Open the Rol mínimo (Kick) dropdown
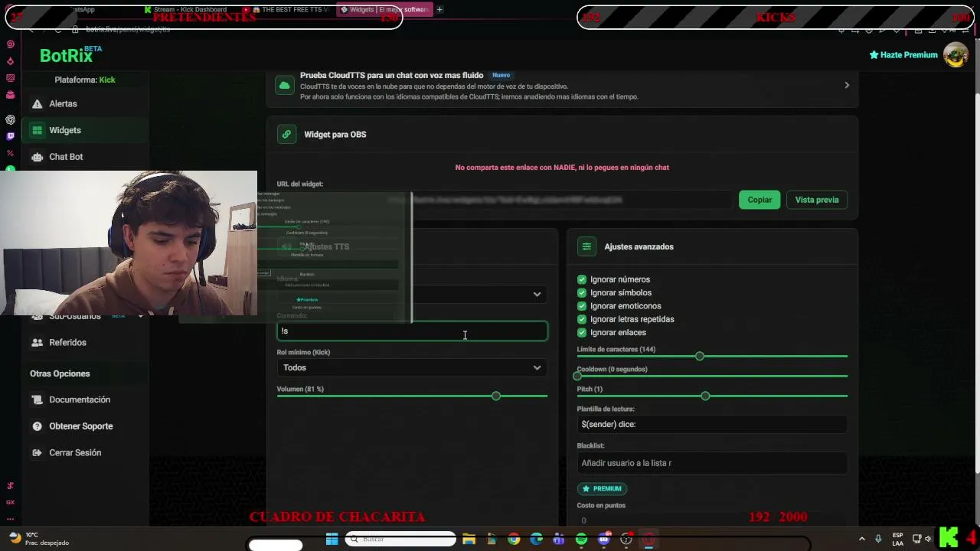Screen dimensions: 980x551 coord(412,368)
